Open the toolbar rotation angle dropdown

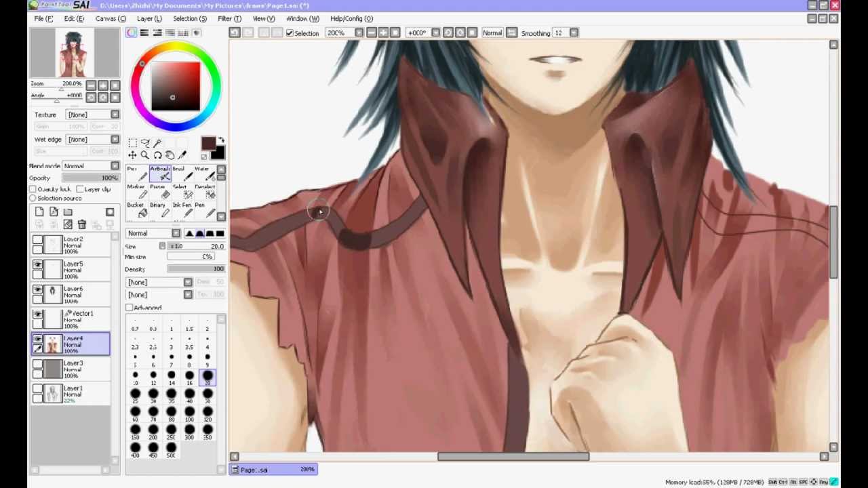[435, 33]
